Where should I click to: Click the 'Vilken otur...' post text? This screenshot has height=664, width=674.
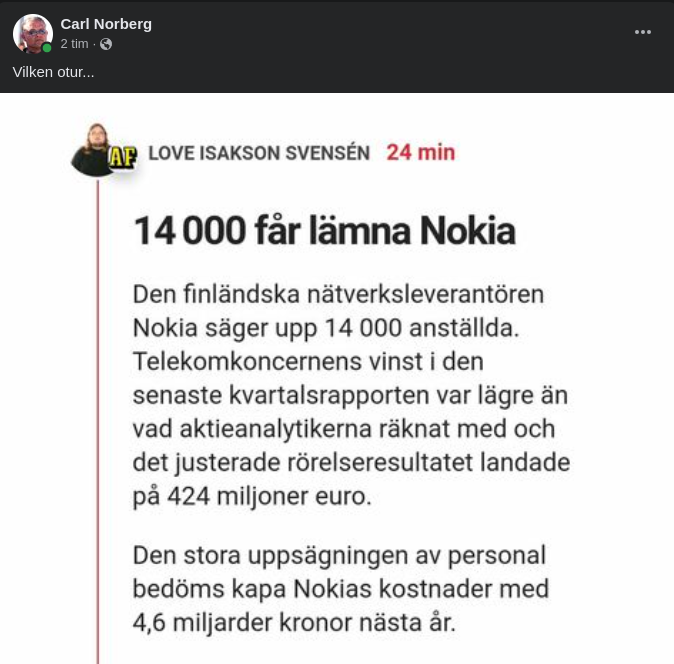pos(53,72)
